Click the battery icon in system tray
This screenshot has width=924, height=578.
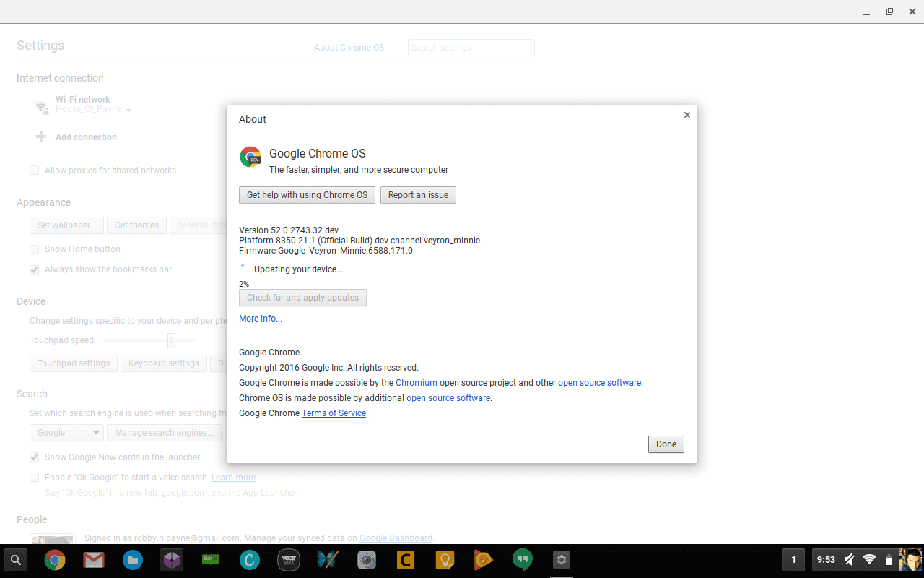(889, 560)
